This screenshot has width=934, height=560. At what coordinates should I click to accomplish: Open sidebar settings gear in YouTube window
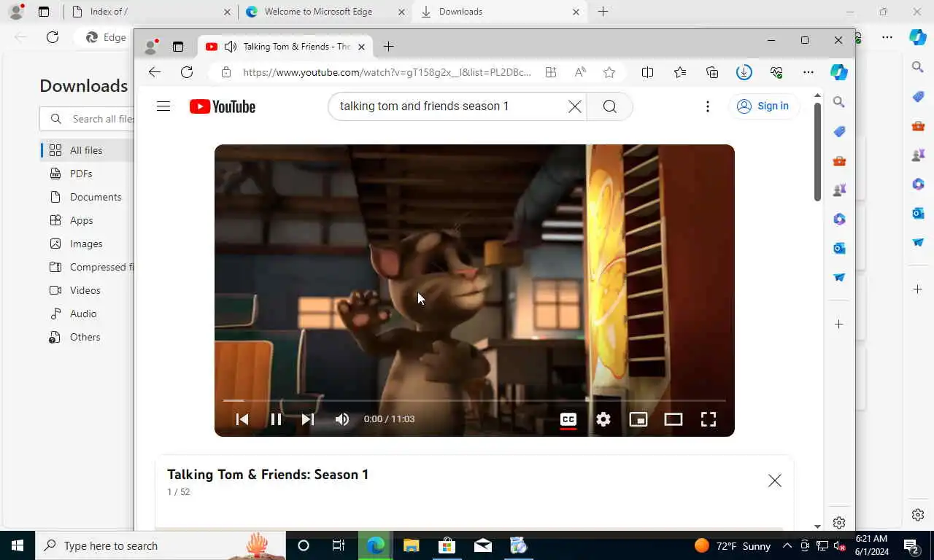click(839, 523)
